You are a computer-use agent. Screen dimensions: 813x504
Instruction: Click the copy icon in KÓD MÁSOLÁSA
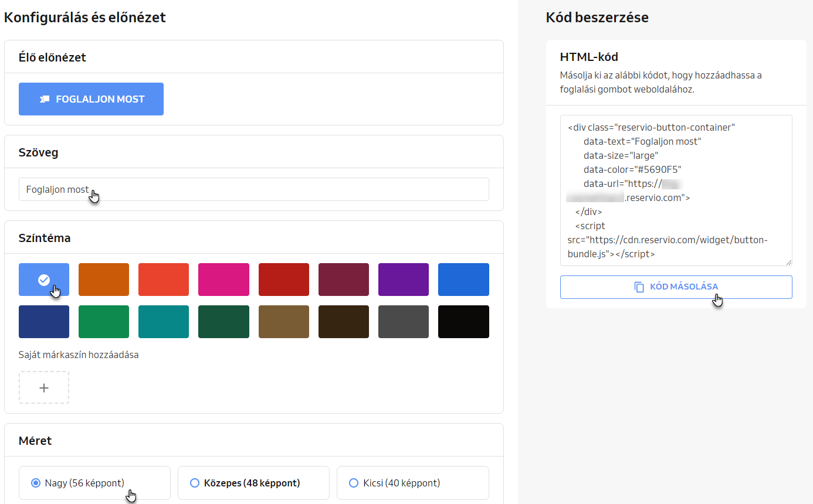click(639, 287)
